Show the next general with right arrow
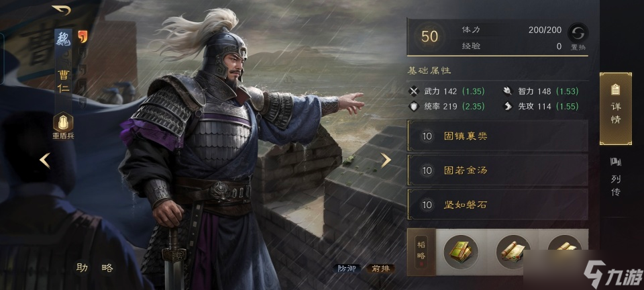The image size is (644, 290). tap(385, 160)
